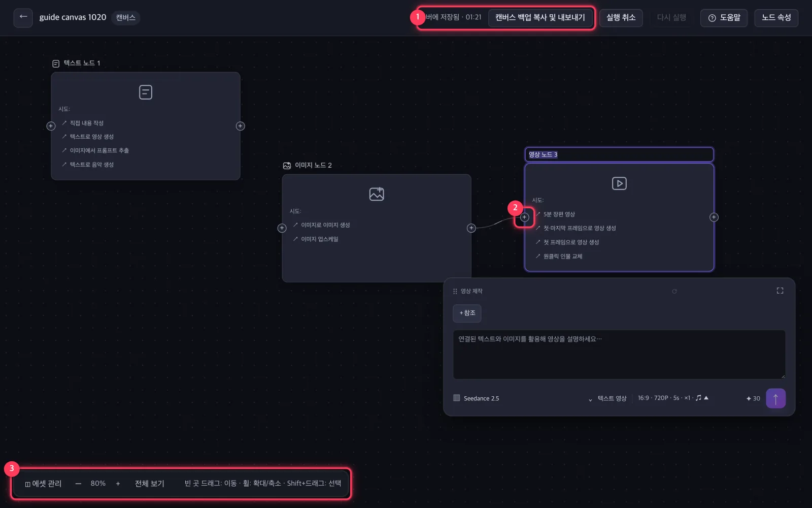The height and width of the screenshot is (508, 812).
Task: Click image node 2 left plus connector
Action: (282, 228)
